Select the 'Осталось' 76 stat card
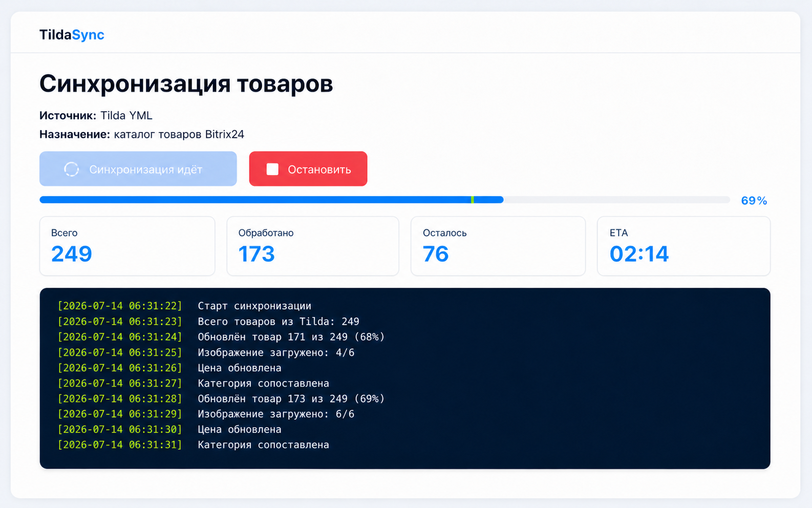Screen dimensions: 812x508 tap(498, 246)
